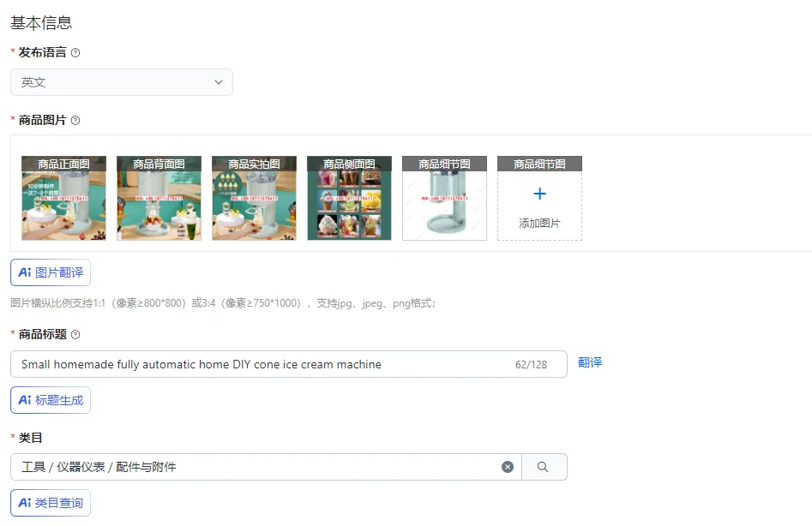
Task: Select the 商品侧面图 thumbnail
Action: [x=350, y=198]
